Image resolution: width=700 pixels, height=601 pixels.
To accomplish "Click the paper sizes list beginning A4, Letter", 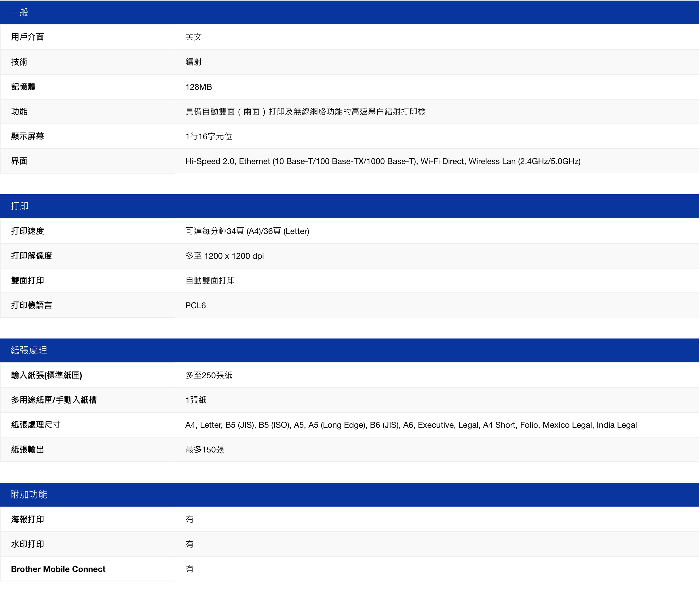I will click(411, 425).
